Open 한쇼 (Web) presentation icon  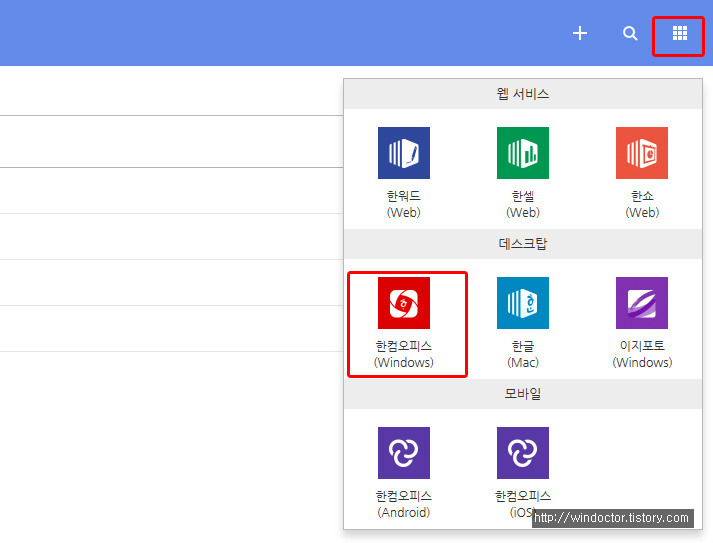tap(642, 153)
